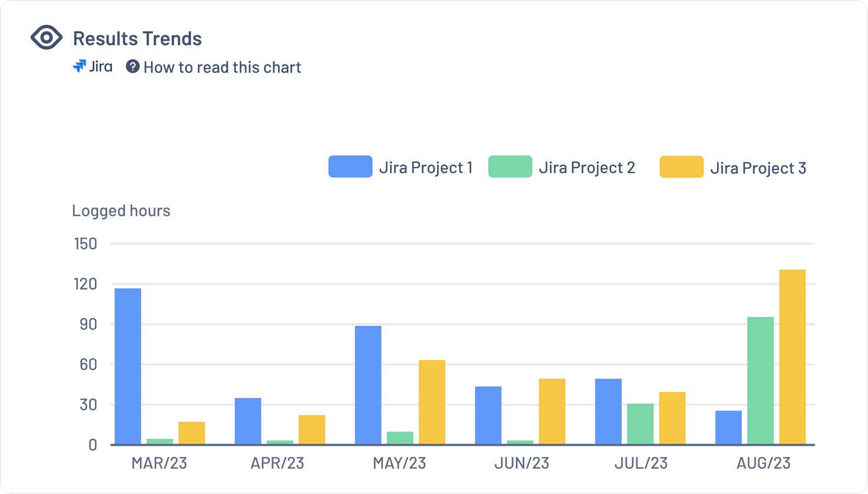This screenshot has width=868, height=494.
Task: Open the How to read this chart link
Action: [222, 67]
